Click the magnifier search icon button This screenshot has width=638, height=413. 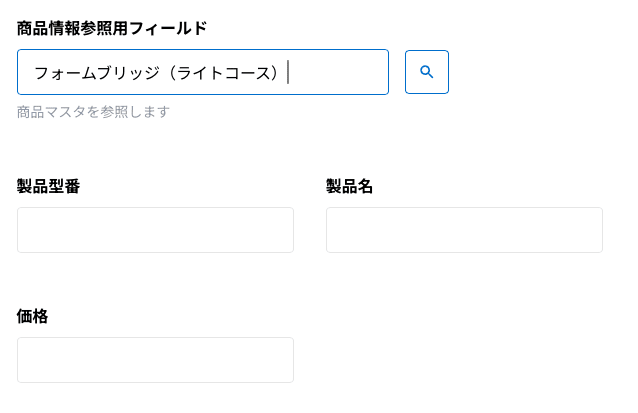427,72
